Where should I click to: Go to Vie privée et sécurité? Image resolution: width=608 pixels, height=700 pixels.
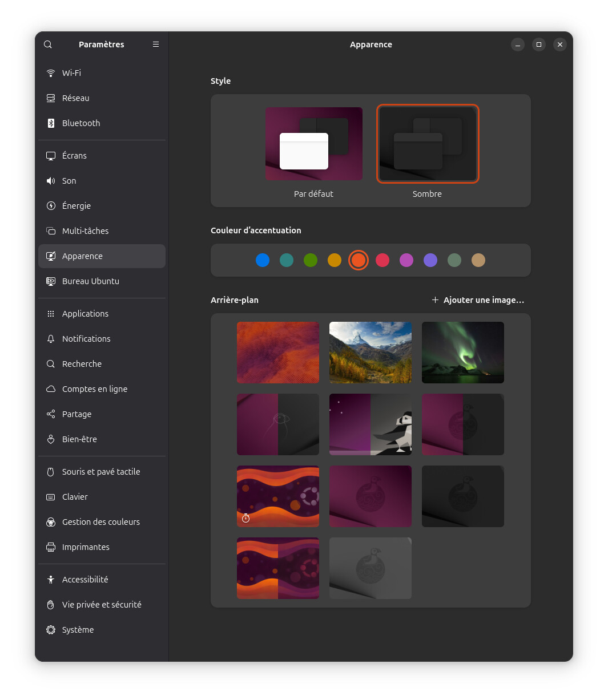tap(102, 605)
